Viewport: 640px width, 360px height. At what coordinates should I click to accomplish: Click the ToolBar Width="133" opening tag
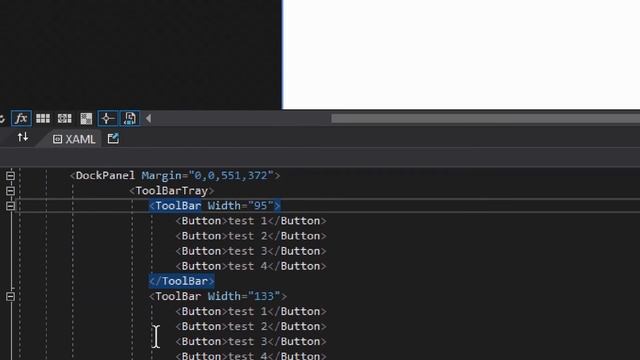218,296
